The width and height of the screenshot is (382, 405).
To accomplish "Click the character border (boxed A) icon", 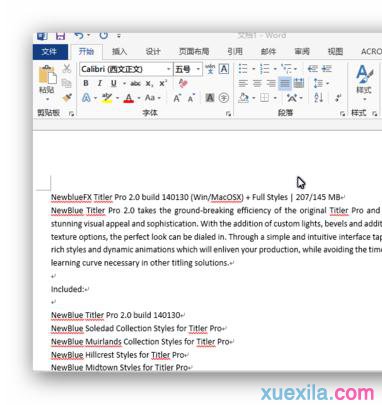I will [224, 69].
